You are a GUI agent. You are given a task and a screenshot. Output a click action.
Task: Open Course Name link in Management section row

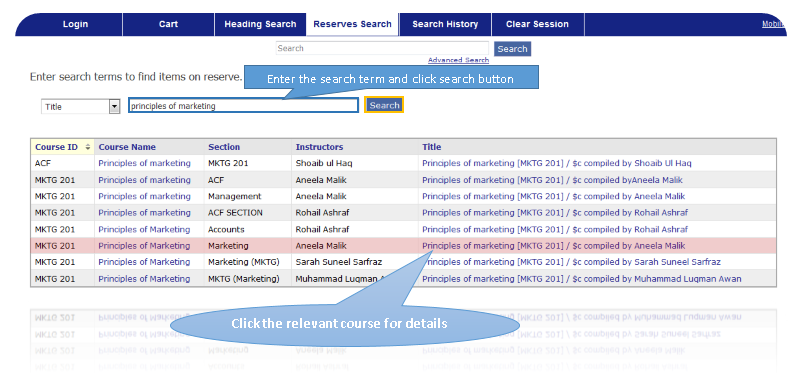click(145, 196)
